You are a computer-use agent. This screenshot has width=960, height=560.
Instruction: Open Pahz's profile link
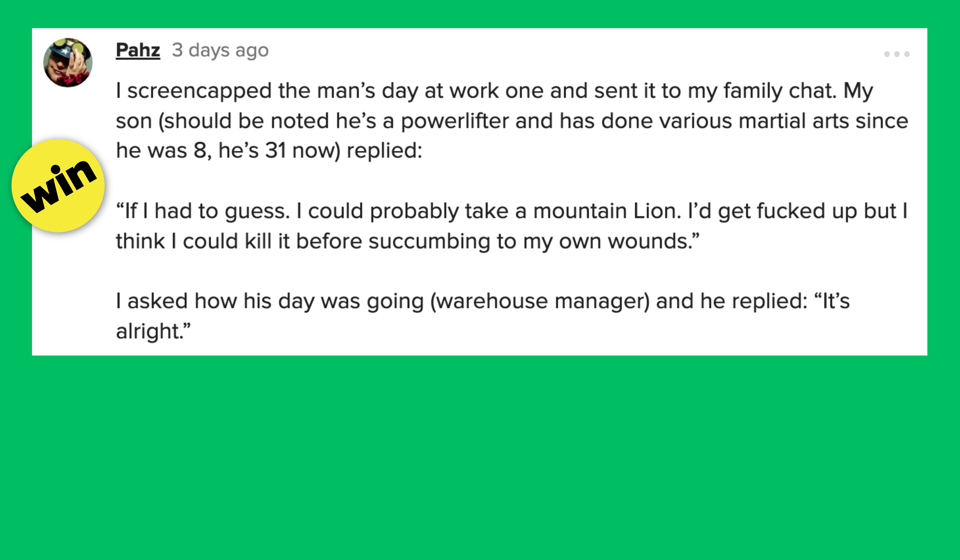(138, 50)
